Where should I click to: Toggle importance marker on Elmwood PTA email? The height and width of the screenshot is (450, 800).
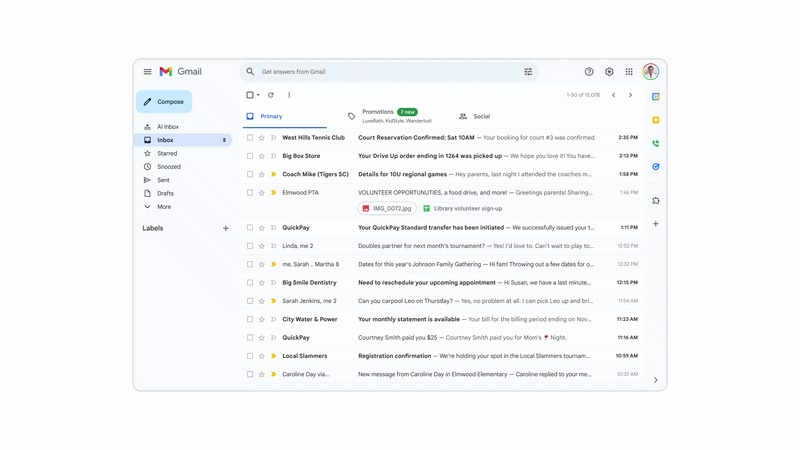273,193
